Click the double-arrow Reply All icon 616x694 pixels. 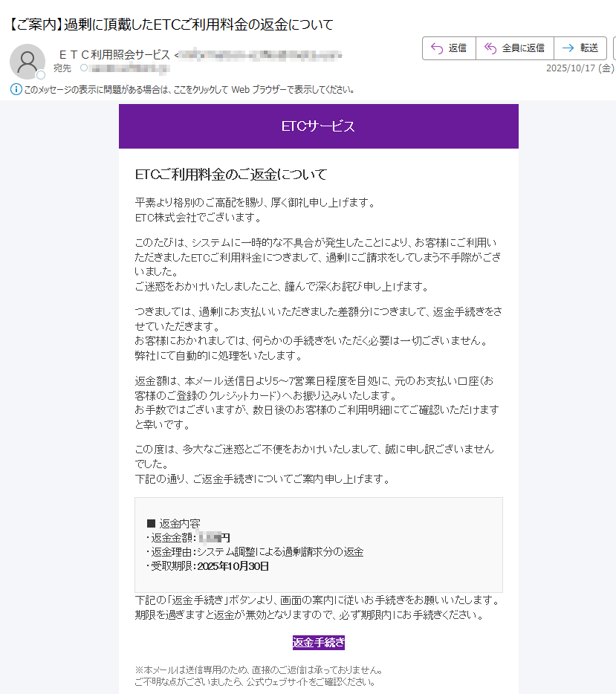tap(490, 48)
